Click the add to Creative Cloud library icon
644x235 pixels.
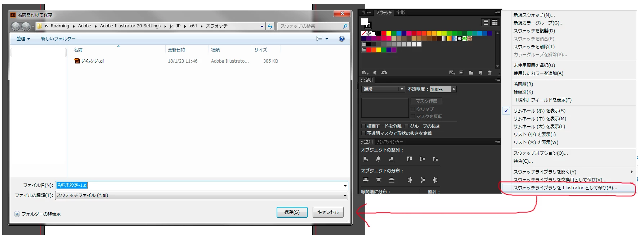coord(384,73)
